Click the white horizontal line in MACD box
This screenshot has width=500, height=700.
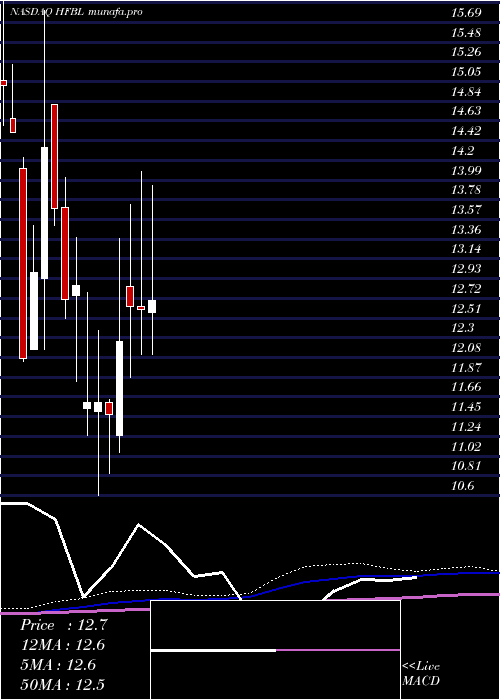click(213, 650)
